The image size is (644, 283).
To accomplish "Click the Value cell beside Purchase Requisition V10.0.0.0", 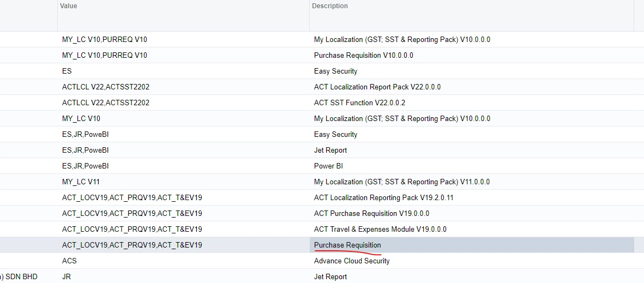I will tap(183, 56).
